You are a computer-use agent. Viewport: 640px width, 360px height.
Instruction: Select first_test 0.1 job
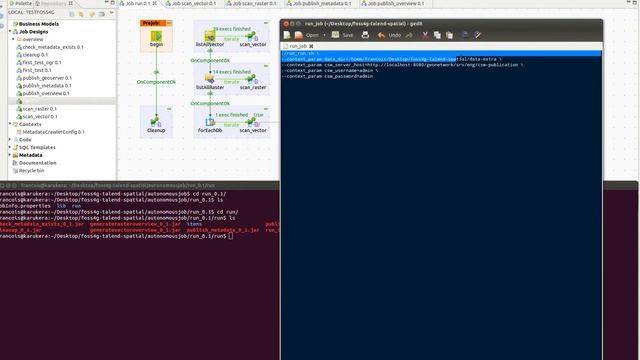(x=34, y=71)
